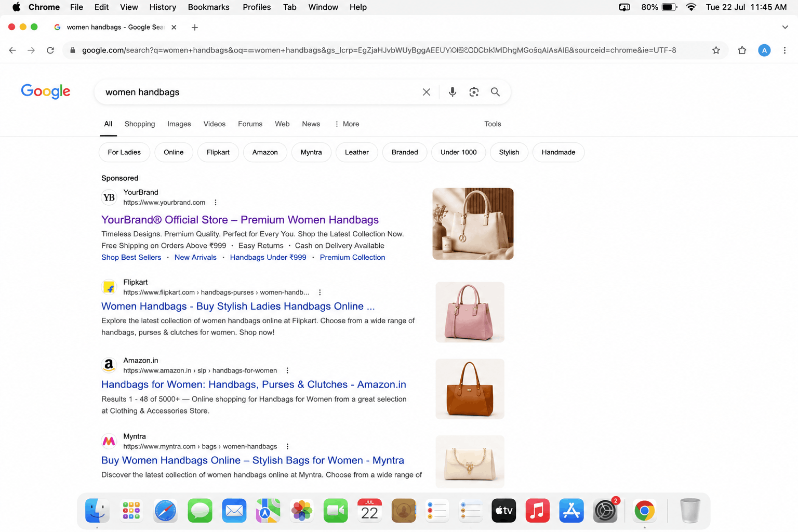Select the Handmade filter chip

[x=558, y=152]
